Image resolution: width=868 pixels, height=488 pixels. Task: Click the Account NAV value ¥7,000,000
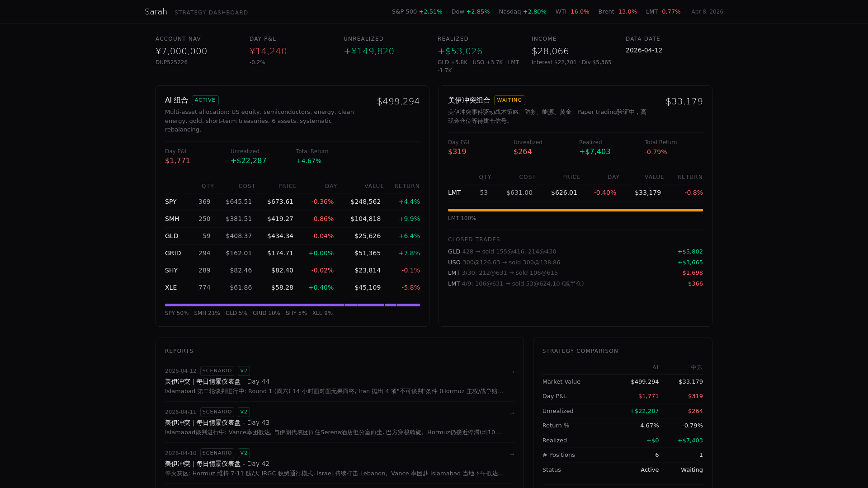181,52
